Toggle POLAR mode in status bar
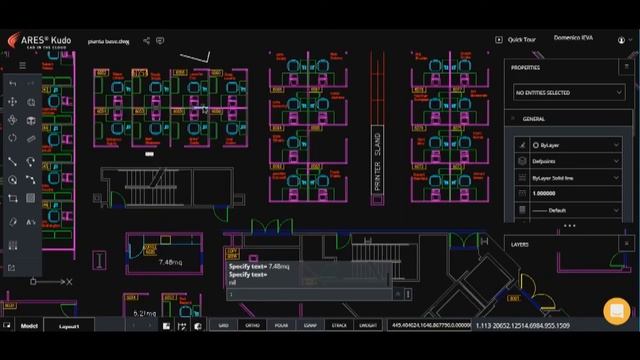 [x=281, y=325]
